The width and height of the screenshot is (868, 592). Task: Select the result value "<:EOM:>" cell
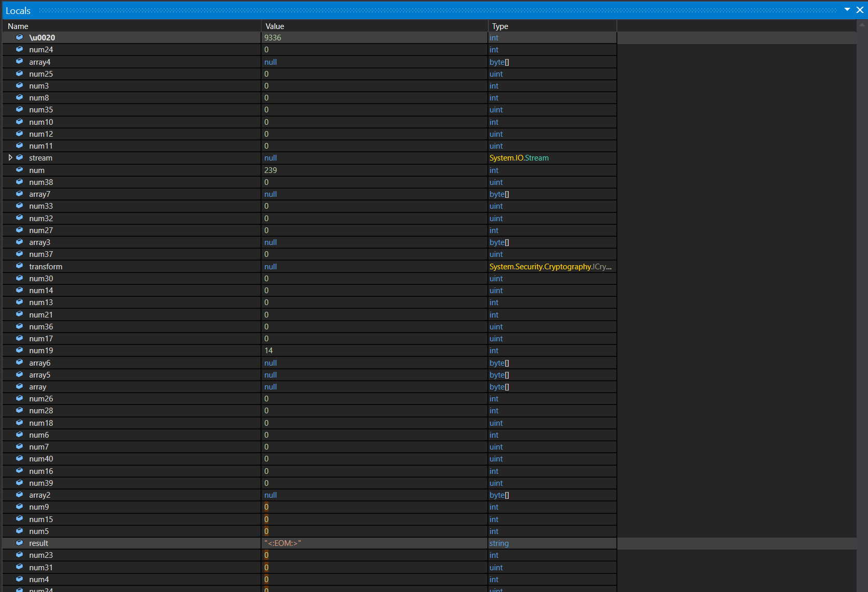[x=283, y=543]
